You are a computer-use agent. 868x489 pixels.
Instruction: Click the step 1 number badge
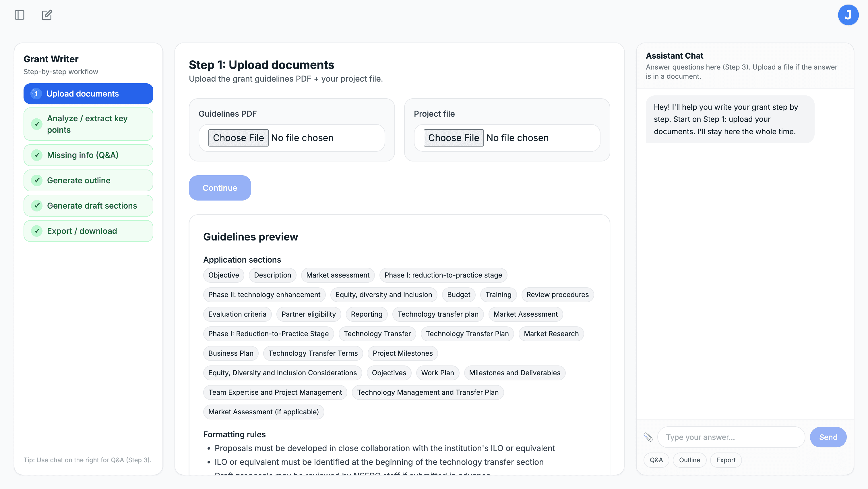(36, 94)
